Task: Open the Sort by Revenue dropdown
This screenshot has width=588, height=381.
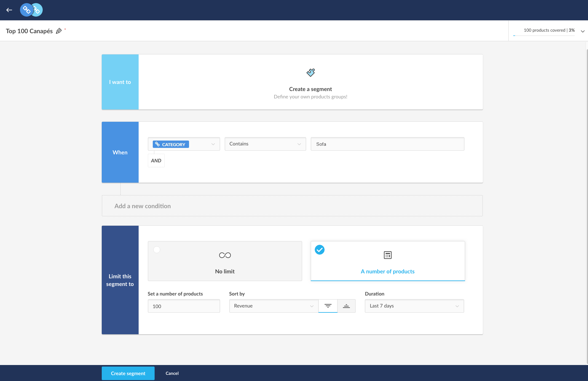Action: point(274,306)
